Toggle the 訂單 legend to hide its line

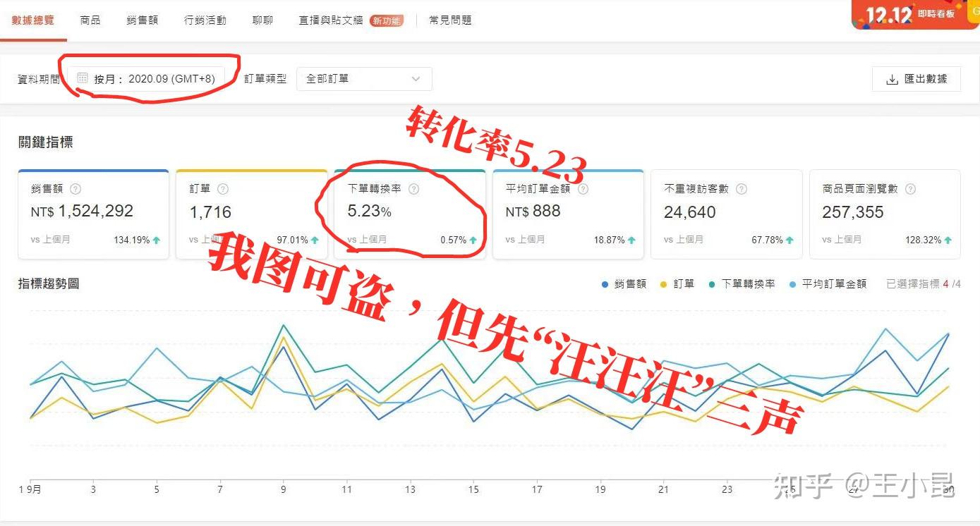pos(677,283)
